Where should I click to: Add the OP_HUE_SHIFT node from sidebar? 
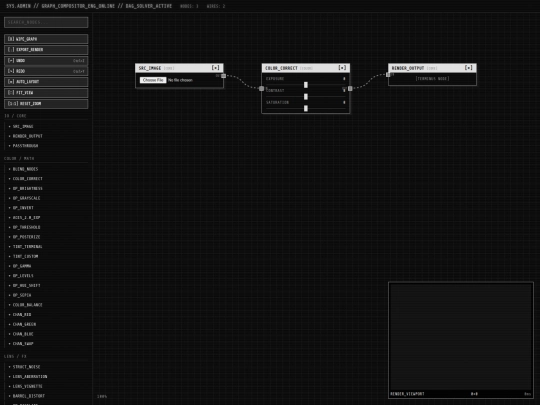point(46,285)
